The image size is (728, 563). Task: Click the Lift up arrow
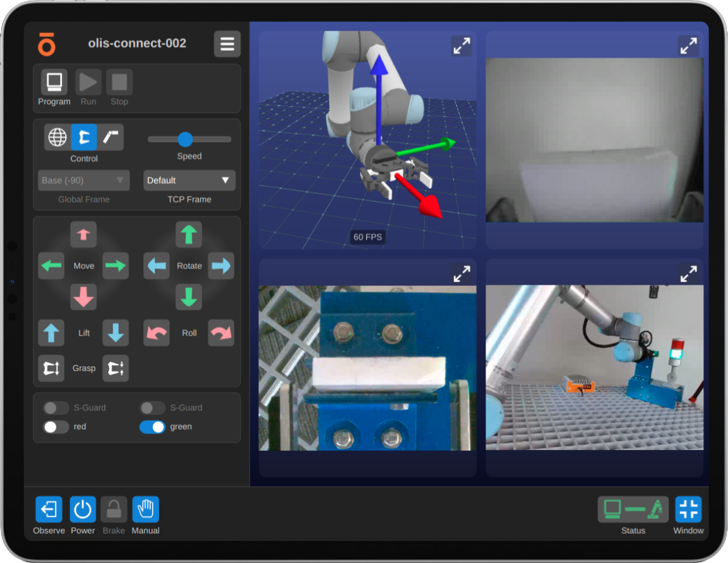pyautogui.click(x=51, y=333)
